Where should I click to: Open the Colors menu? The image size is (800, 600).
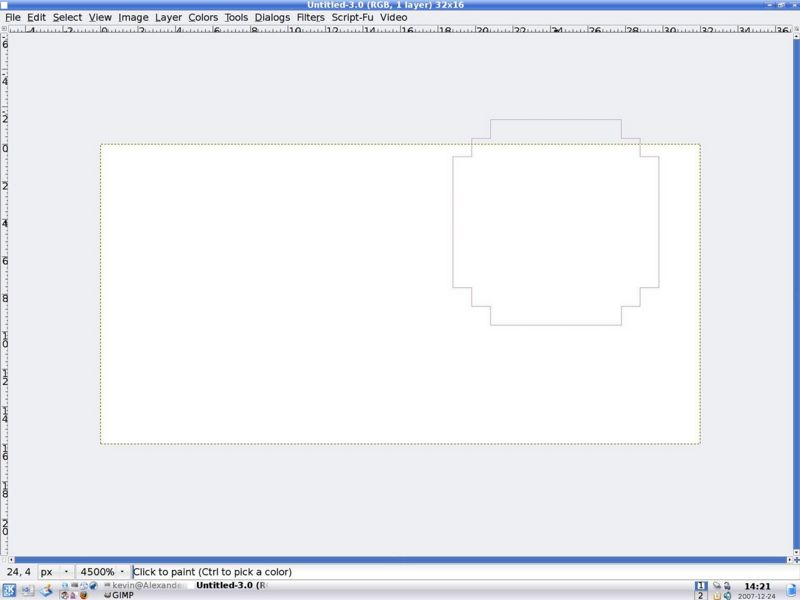203,18
